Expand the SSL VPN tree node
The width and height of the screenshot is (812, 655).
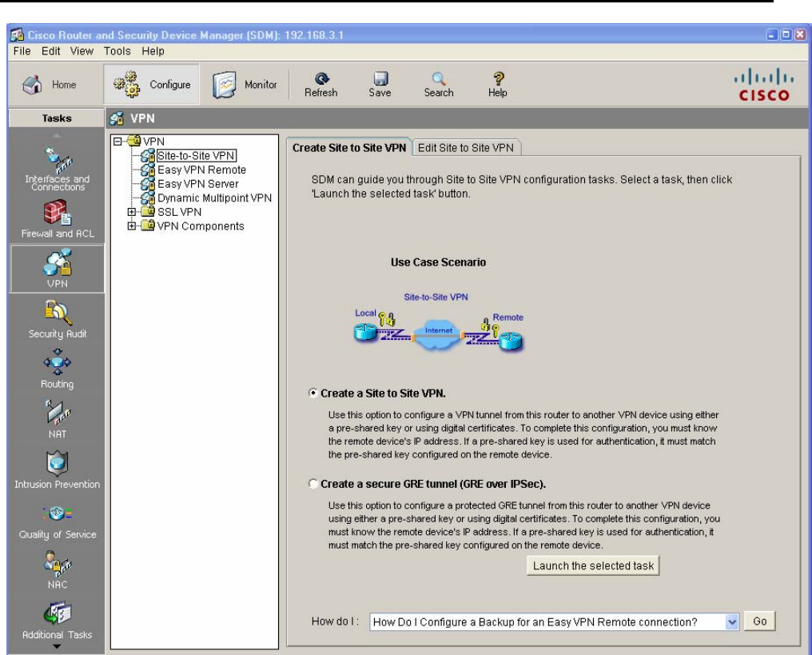pos(132,212)
